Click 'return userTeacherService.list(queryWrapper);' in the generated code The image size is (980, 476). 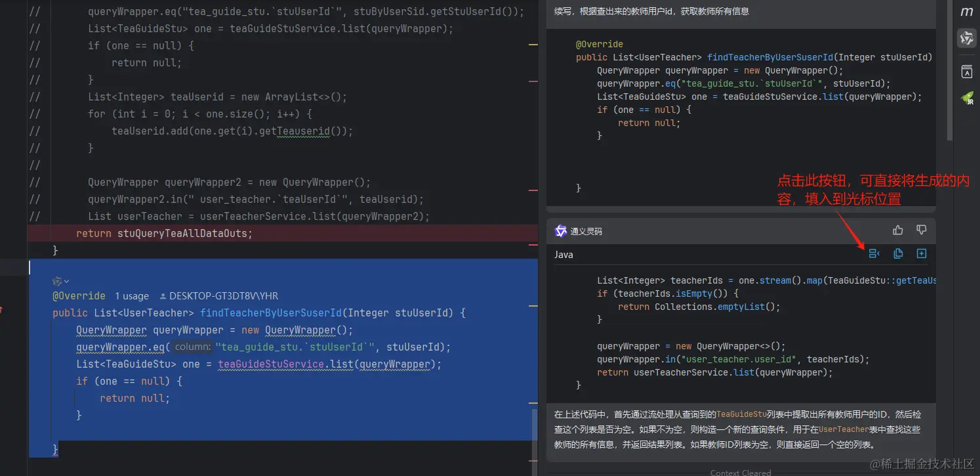[714, 372]
